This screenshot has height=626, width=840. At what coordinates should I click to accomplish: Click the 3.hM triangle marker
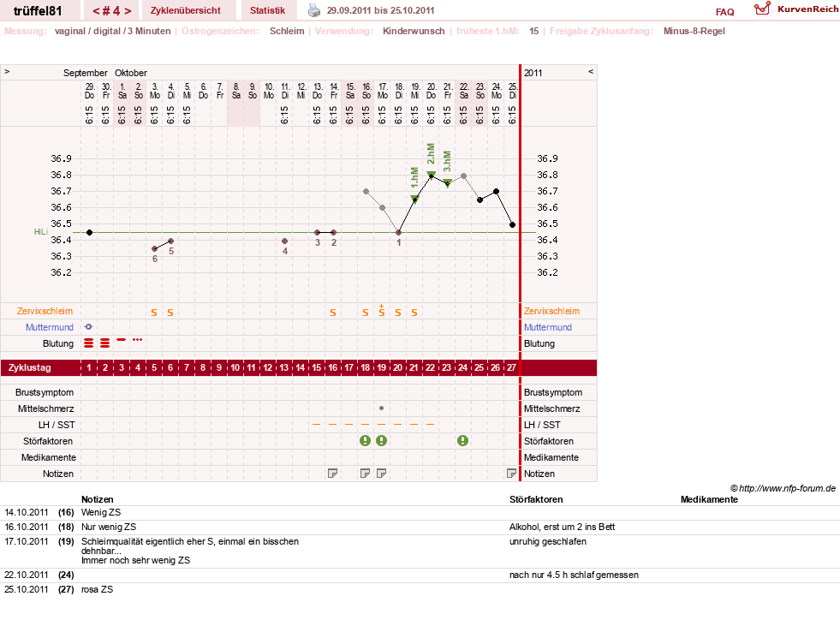pos(447,182)
